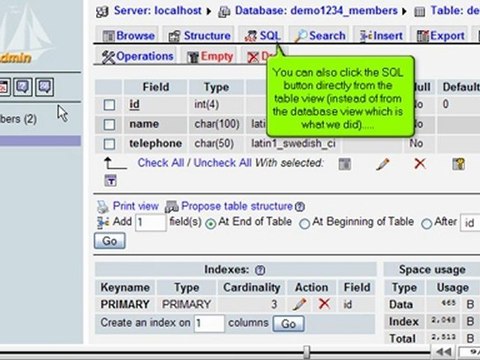Click the name field name
The image size is (480, 360).
click(144, 124)
